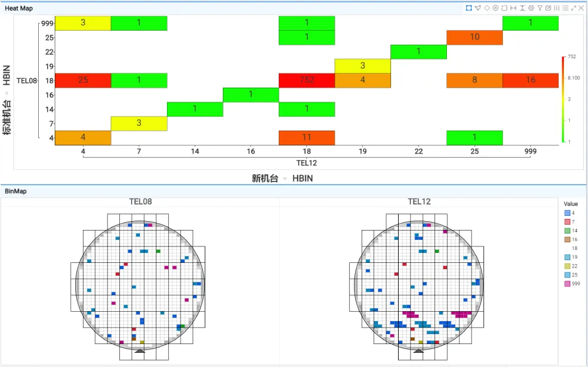
Task: Click x-axis label 999
Action: coord(530,151)
